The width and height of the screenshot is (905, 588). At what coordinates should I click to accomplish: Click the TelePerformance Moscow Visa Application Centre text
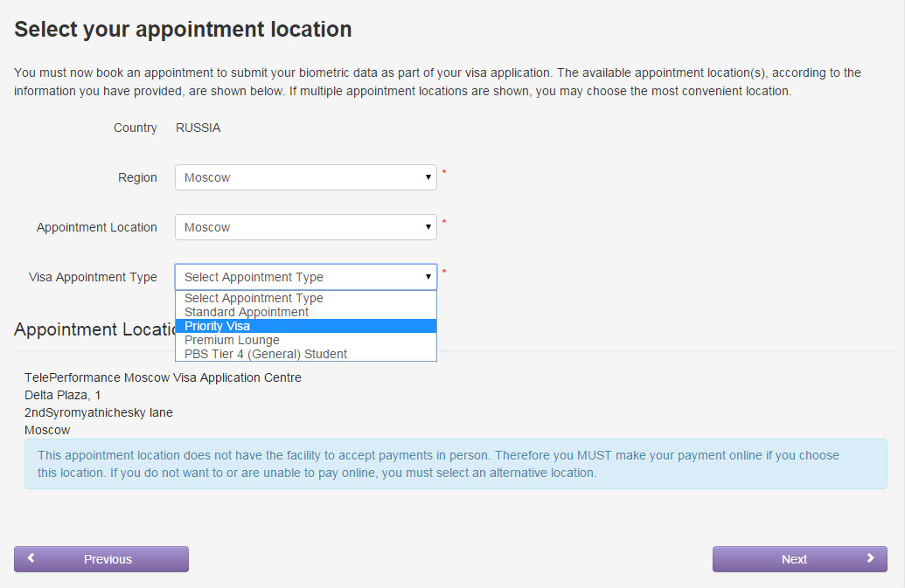point(163,377)
